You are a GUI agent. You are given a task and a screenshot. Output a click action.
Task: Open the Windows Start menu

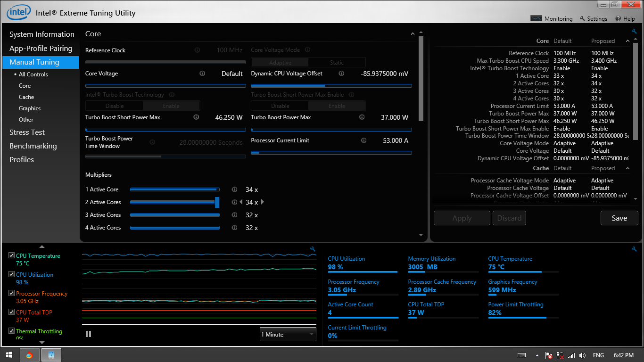click(x=9, y=355)
